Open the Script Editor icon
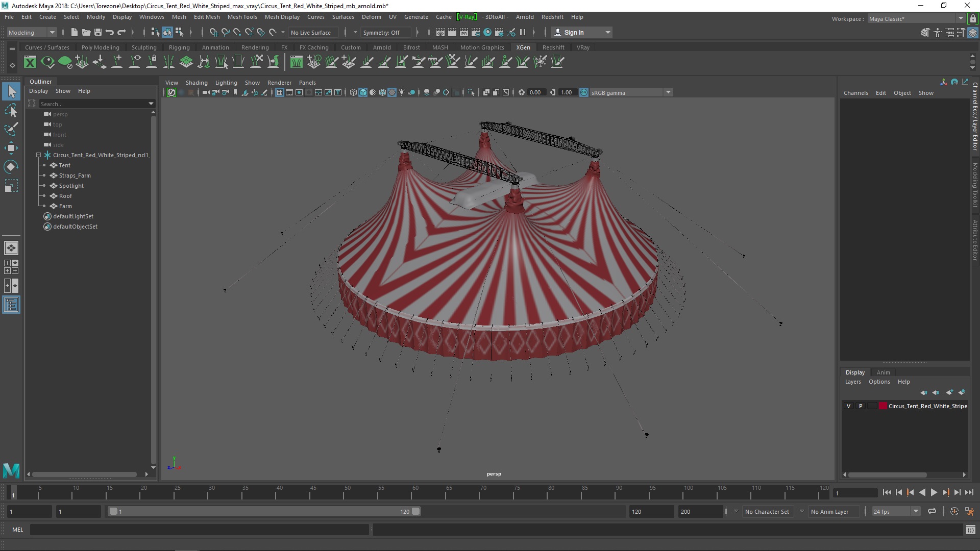 [x=971, y=530]
